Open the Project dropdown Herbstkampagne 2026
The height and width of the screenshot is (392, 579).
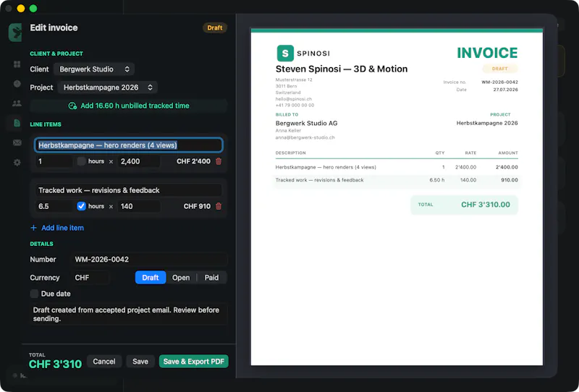tap(107, 88)
